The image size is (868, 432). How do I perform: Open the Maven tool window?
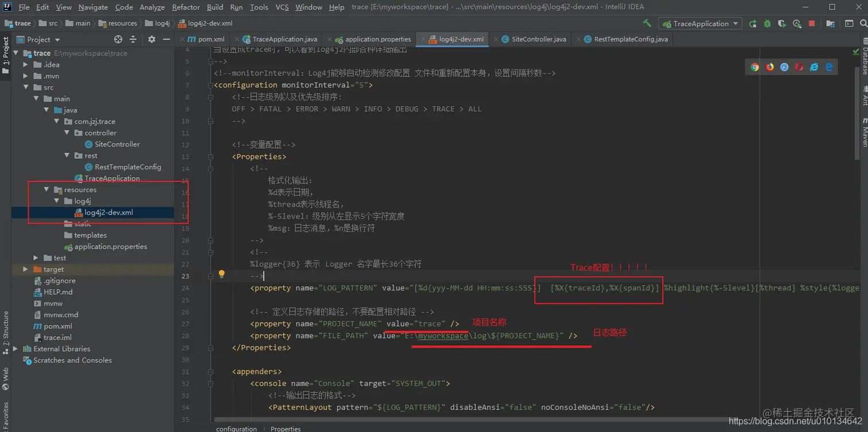pos(864,133)
